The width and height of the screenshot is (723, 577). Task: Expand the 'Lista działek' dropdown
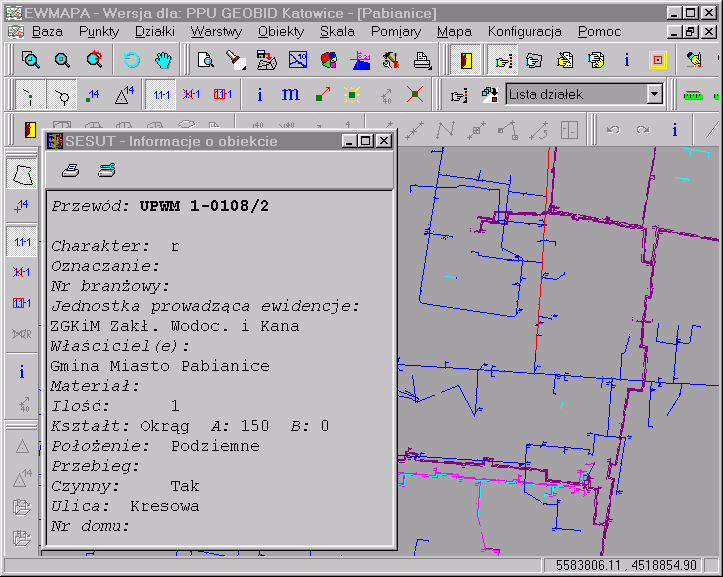(654, 95)
